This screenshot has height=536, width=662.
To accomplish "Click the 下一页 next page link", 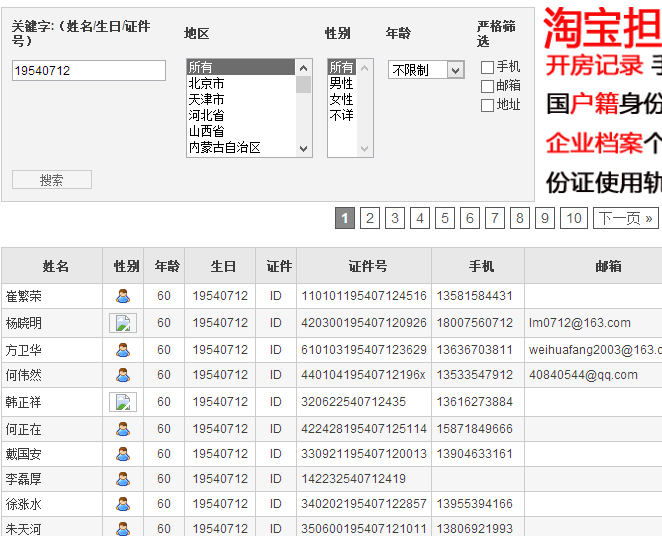I will coord(626,218).
